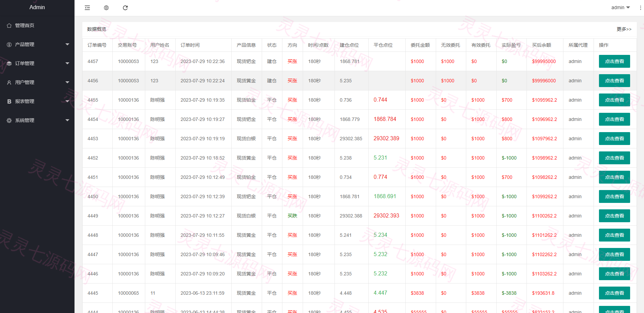Click 点击查看 for order 4456
This screenshot has width=644, height=313.
click(x=615, y=81)
